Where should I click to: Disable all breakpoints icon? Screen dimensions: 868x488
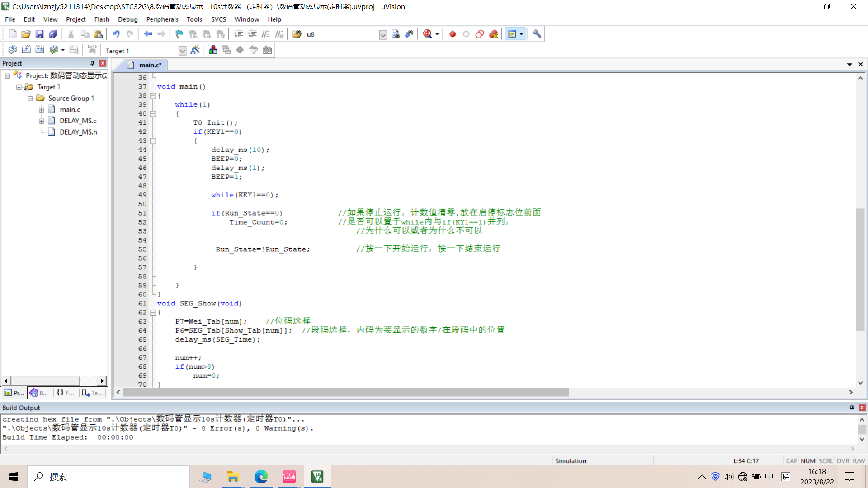(480, 34)
